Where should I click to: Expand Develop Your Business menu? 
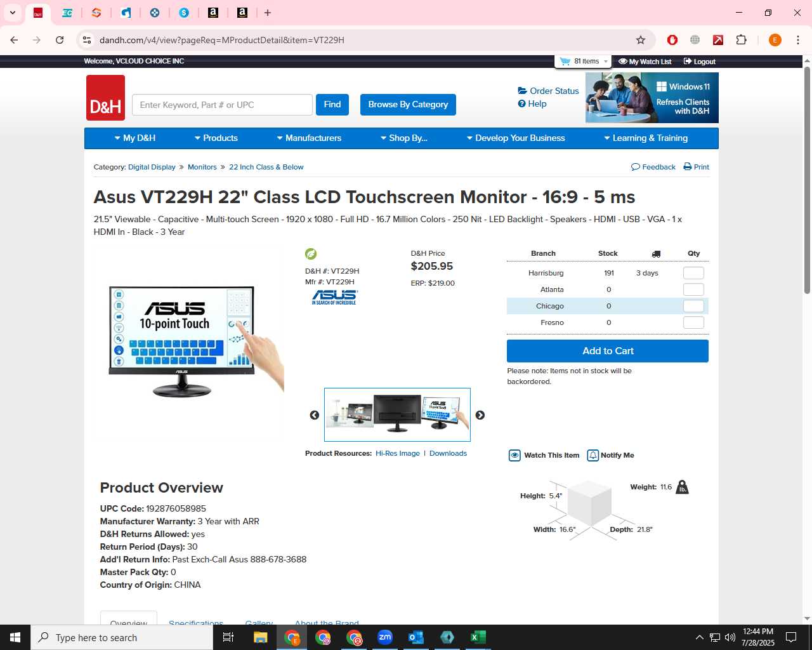click(516, 138)
